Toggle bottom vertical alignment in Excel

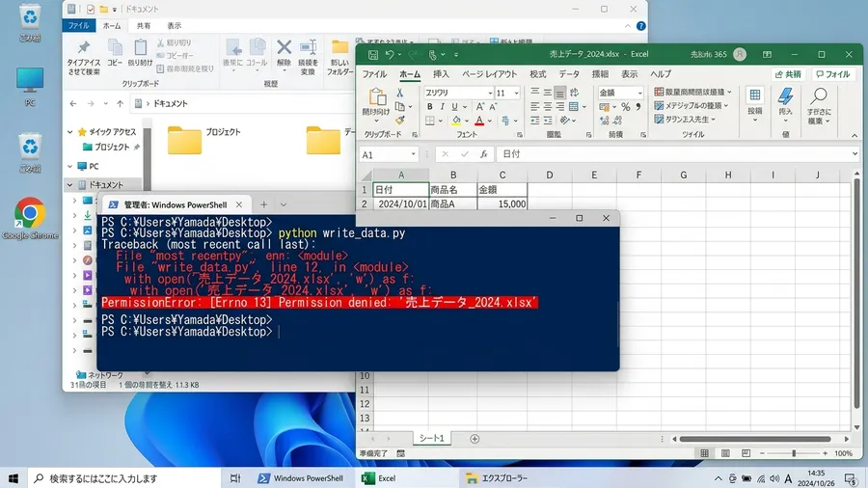point(560,93)
